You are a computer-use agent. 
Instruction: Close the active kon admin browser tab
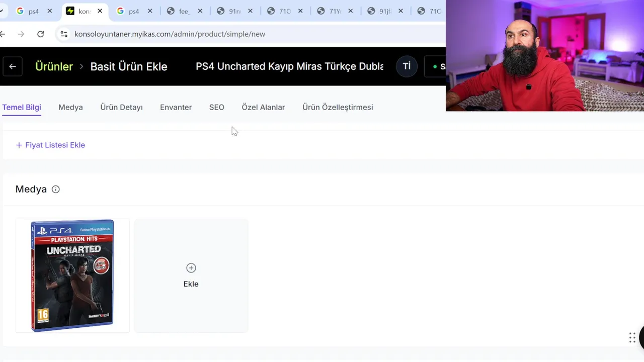pos(100,11)
